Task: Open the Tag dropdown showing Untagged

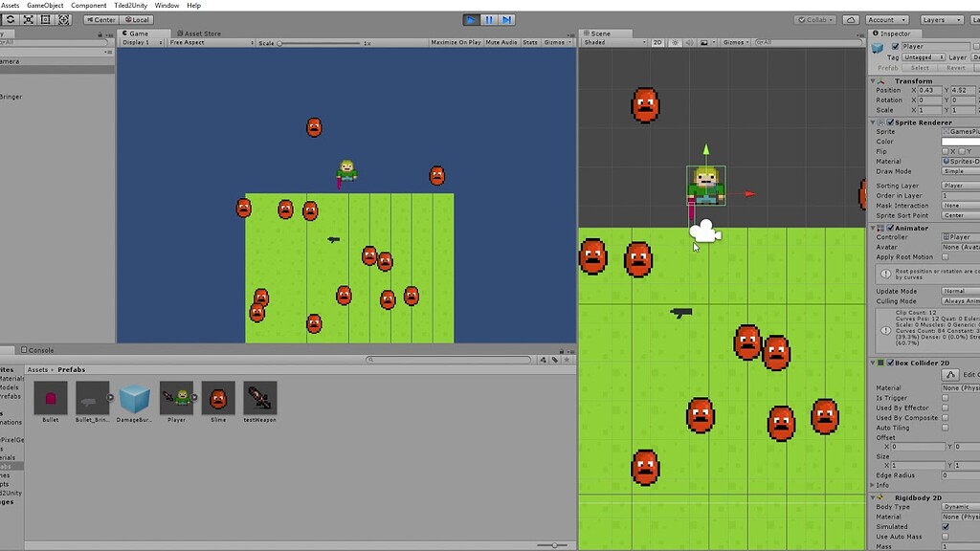Action: [x=922, y=56]
